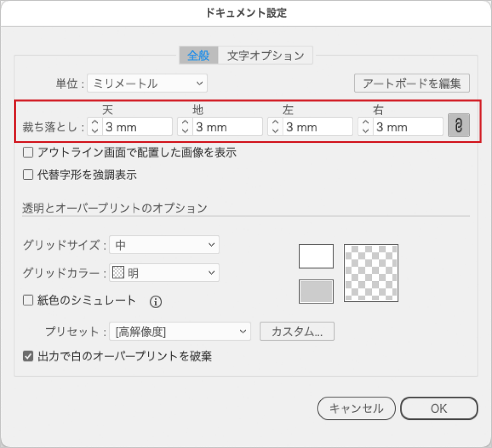The image size is (492, 448).
Task: Click the chain link icon to unlink bleed values
Action: click(459, 126)
